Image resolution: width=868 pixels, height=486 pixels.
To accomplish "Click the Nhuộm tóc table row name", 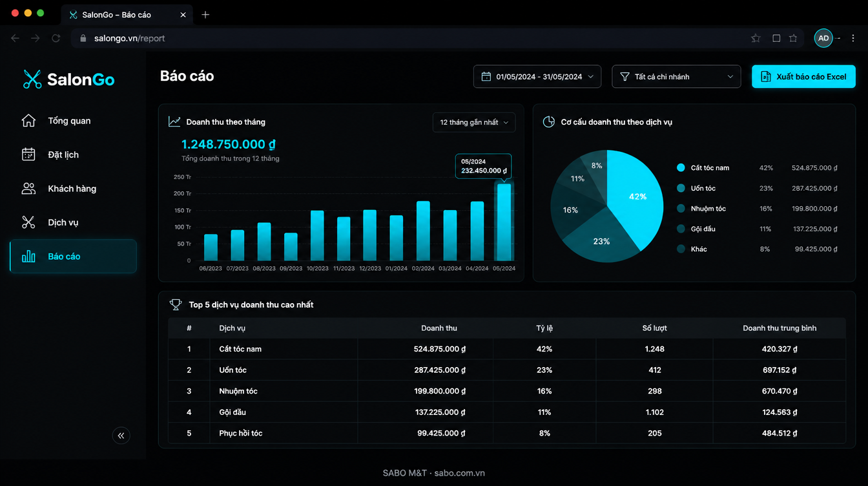I will click(238, 391).
